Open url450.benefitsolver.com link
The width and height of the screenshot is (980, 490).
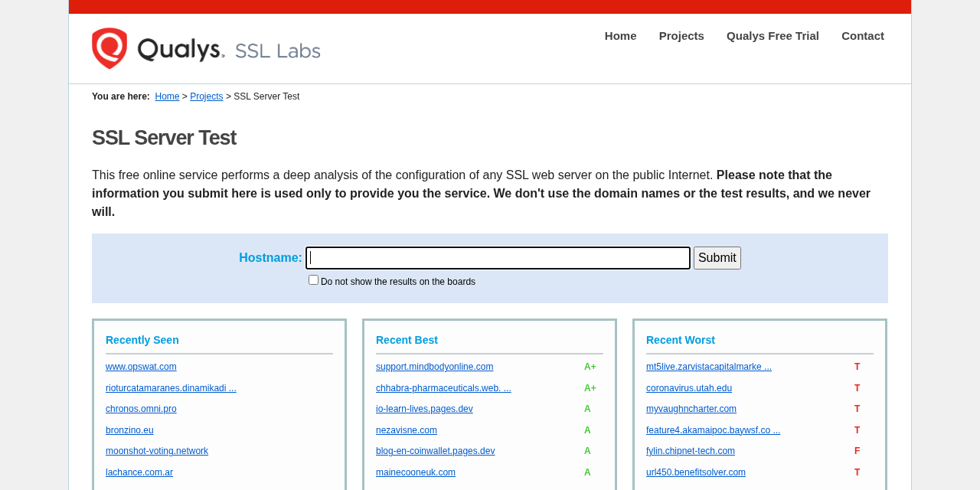pyautogui.click(x=696, y=472)
